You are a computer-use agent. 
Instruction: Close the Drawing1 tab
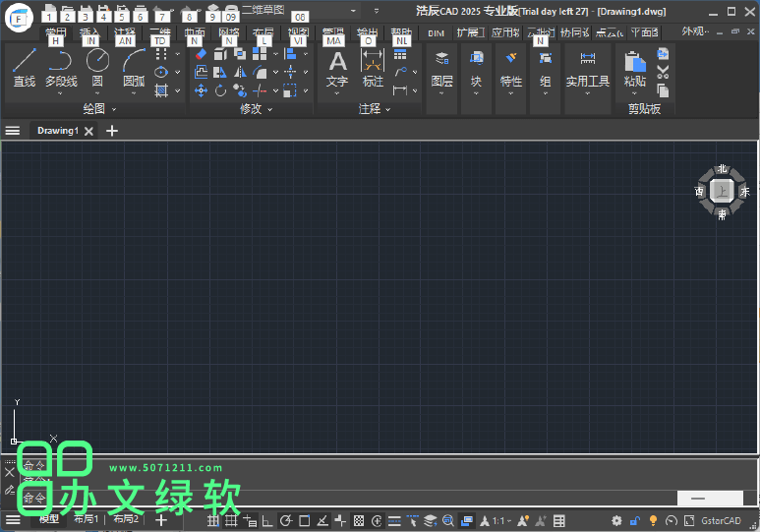(88, 131)
